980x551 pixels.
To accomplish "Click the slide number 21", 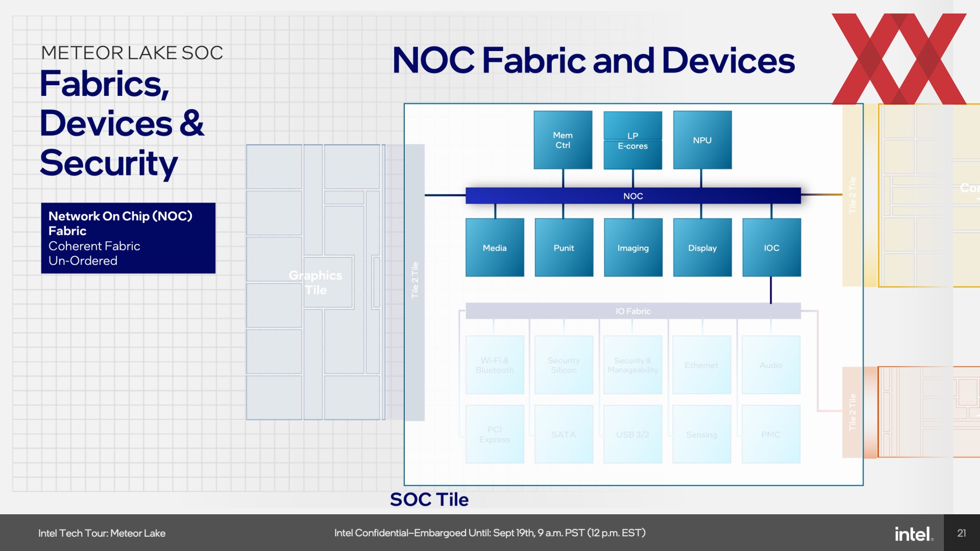I will [962, 533].
